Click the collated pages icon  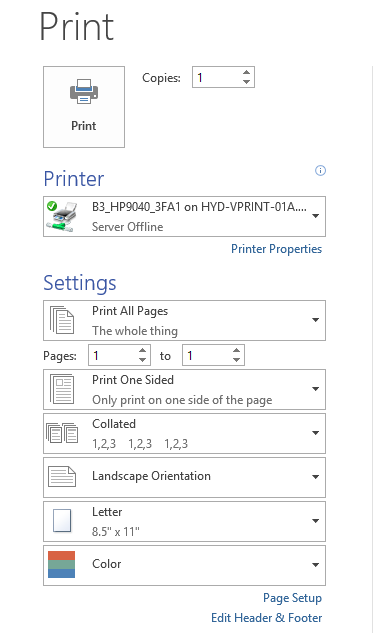[x=62, y=433]
